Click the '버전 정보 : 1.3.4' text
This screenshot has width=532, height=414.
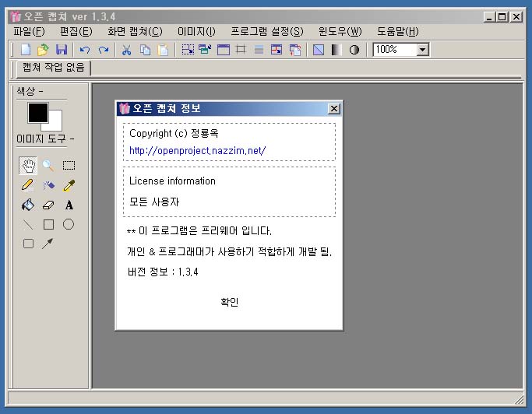click(x=163, y=272)
